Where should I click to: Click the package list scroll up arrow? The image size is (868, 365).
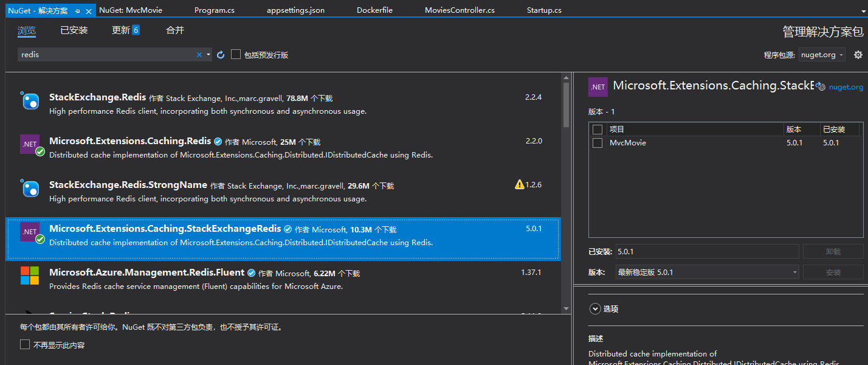tap(567, 77)
